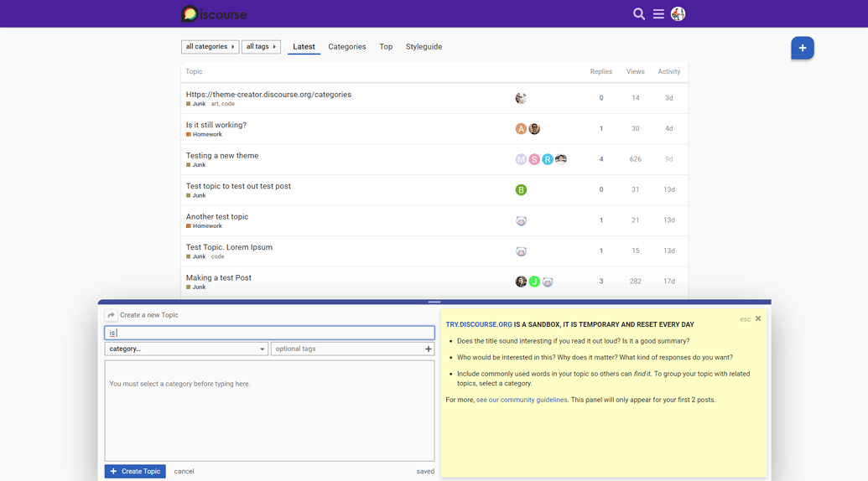Click the topic title input field
This screenshot has width=868, height=481.
269,333
